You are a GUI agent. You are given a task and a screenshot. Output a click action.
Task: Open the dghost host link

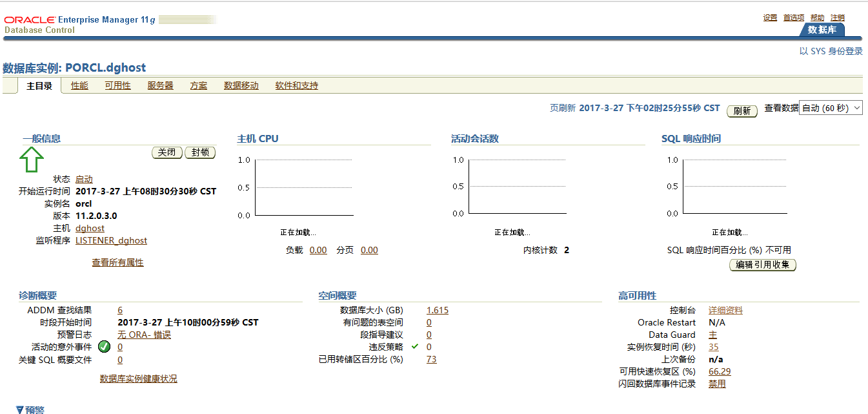(x=90, y=228)
